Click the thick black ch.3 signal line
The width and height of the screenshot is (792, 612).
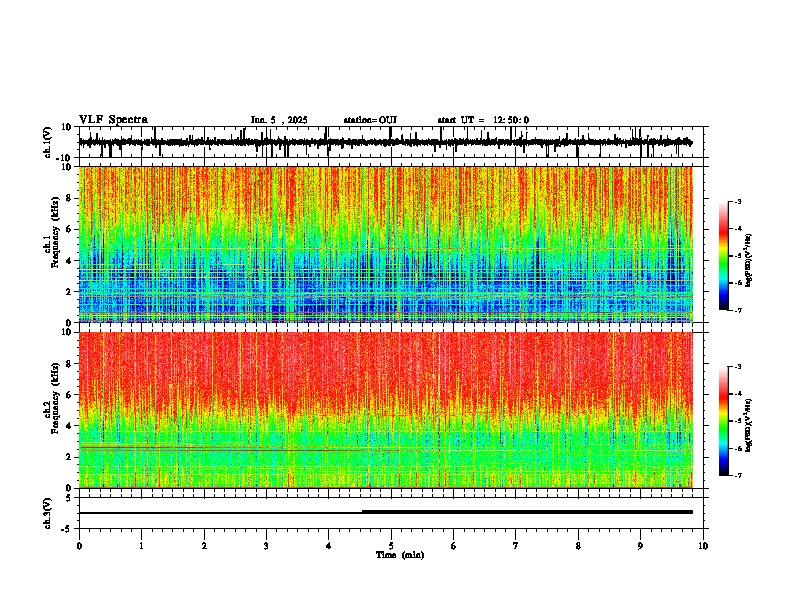pyautogui.click(x=527, y=512)
